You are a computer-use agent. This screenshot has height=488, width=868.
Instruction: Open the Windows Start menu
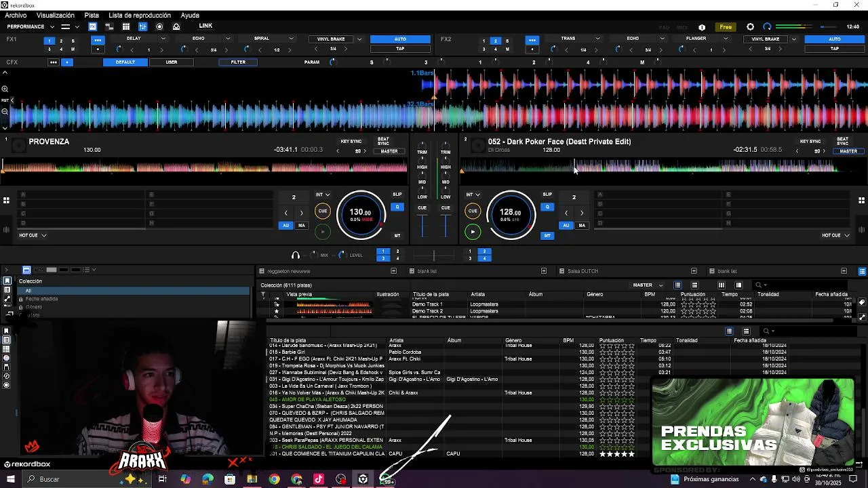11,479
